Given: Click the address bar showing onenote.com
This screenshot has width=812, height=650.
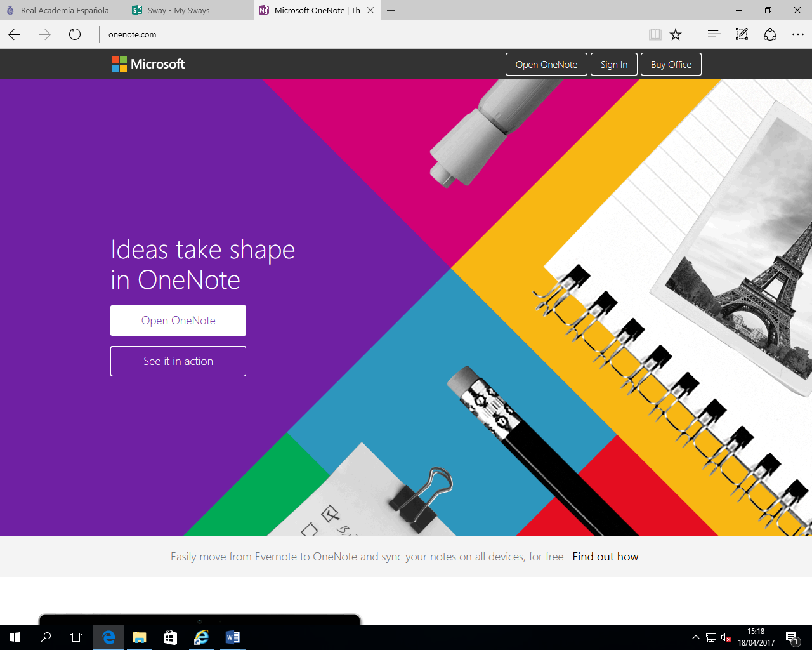Looking at the screenshot, I should tap(368, 34).
